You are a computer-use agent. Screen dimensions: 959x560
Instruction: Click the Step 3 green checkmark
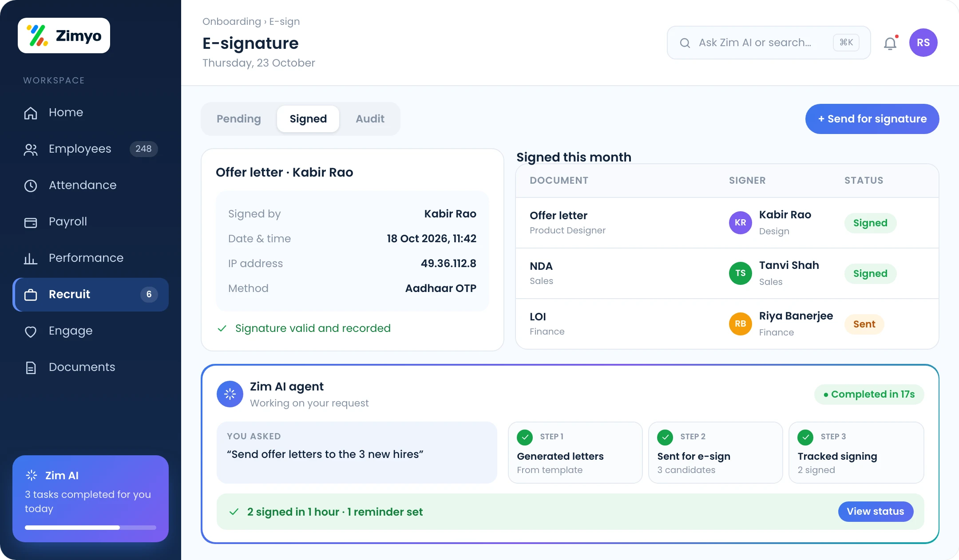[x=805, y=437]
